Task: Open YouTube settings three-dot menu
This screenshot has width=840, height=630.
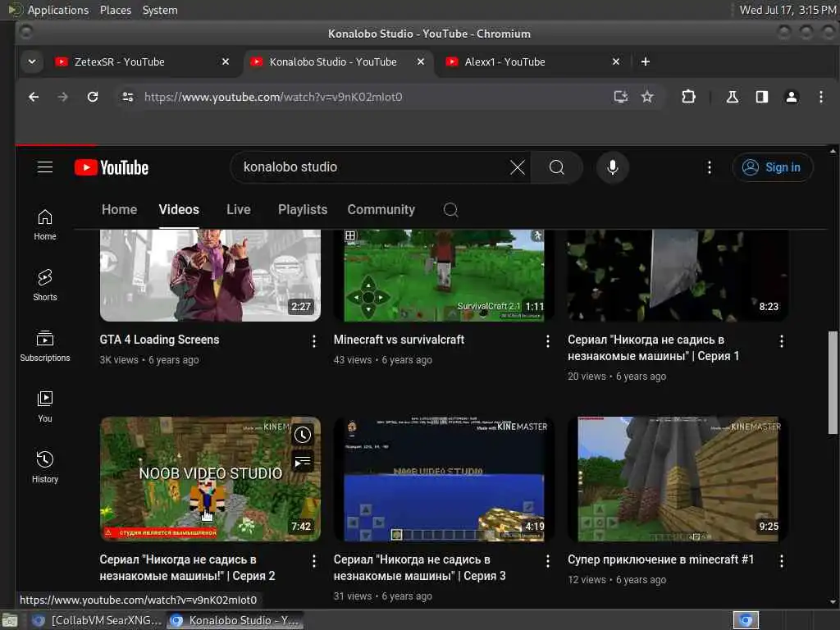Action: click(710, 167)
